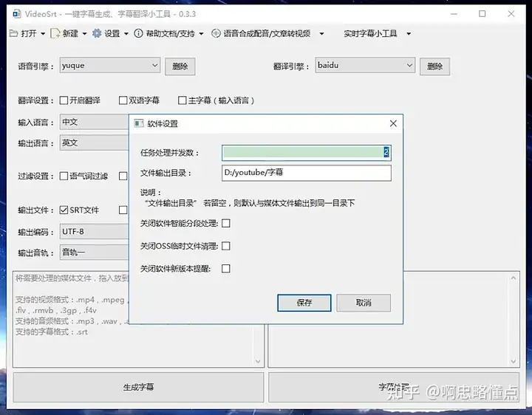Click the 翻译设置： label
532x415 pixels.
(x=36, y=100)
